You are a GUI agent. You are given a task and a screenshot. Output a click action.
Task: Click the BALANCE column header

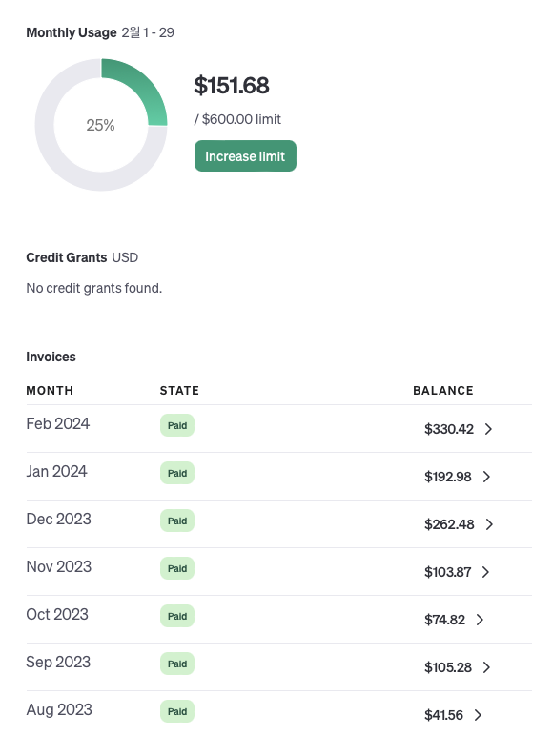click(x=443, y=391)
